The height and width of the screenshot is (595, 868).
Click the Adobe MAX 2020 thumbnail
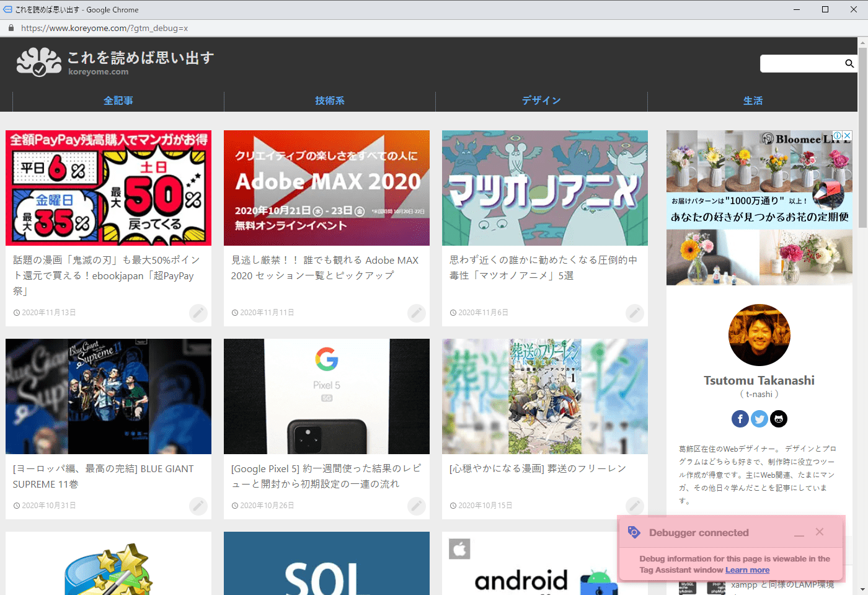tap(327, 188)
